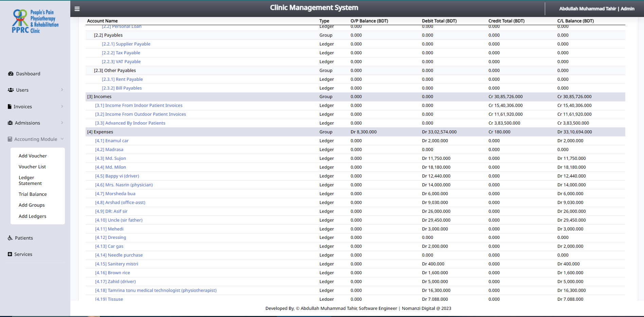Click the hamburger menu icon in header
The height and width of the screenshot is (317, 644).
77,9
